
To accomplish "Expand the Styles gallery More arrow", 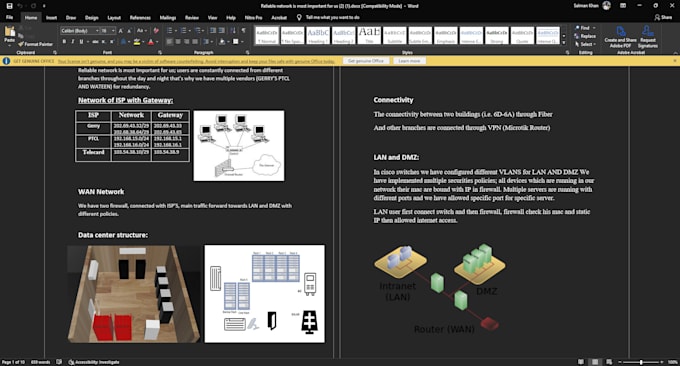I will 564,42.
